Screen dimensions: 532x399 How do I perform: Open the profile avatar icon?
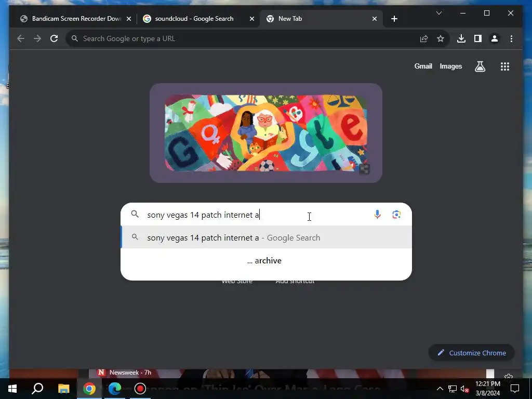click(495, 38)
